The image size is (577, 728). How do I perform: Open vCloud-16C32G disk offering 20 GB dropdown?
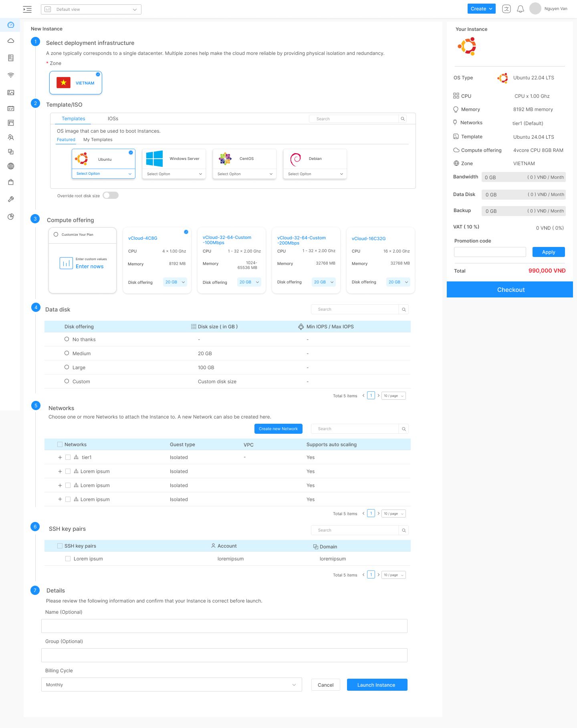click(x=398, y=282)
